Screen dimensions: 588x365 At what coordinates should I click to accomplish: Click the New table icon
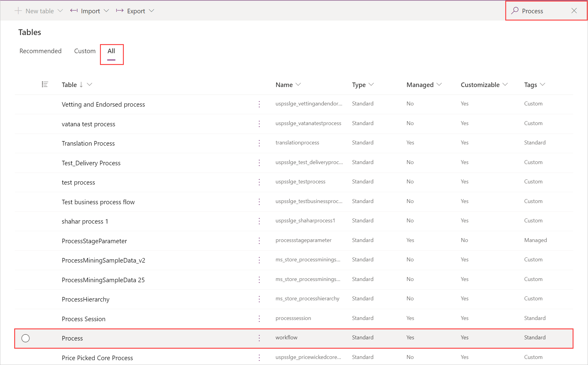pyautogui.click(x=19, y=11)
